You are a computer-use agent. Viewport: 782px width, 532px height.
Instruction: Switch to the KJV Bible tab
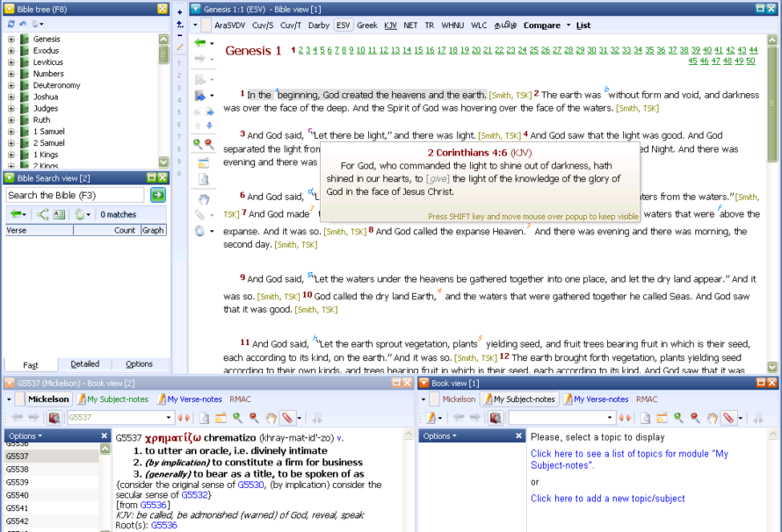pyautogui.click(x=390, y=25)
